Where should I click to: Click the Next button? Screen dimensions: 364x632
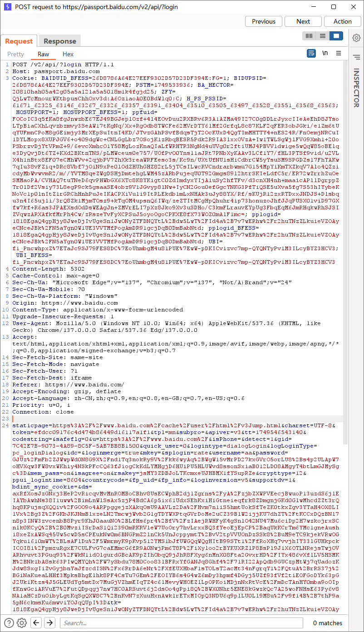pos(303,21)
